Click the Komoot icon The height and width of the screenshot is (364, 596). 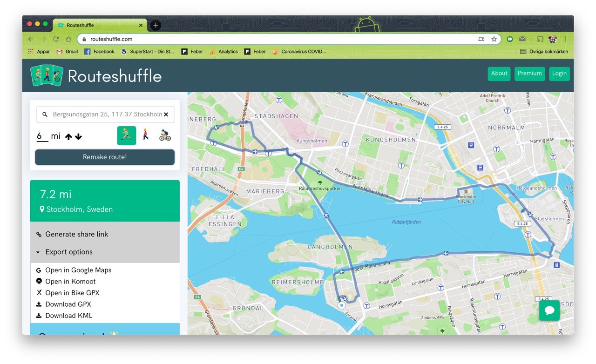pyautogui.click(x=39, y=281)
